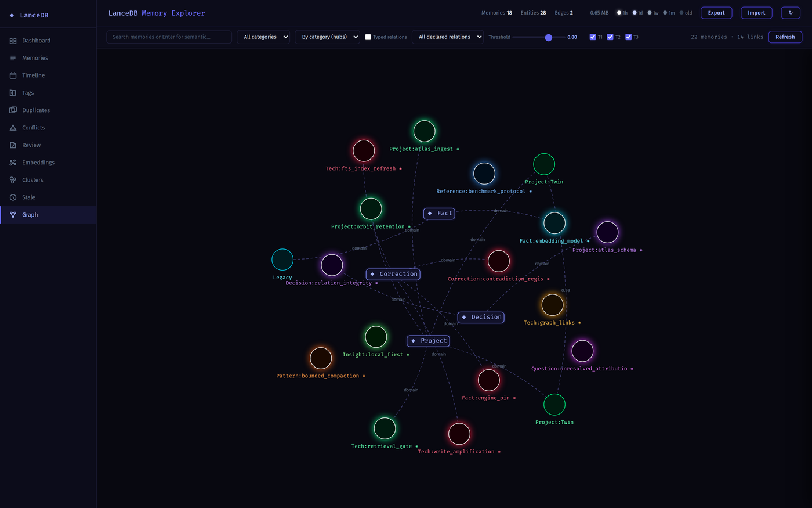The image size is (812, 508).
Task: Click the Embeddings sidebar icon
Action: tap(13, 163)
